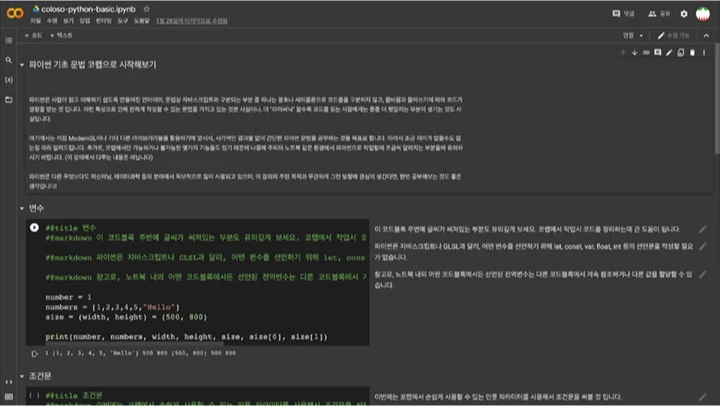The height and width of the screenshot is (406, 720).
Task: Copy link to the selected cell
Action: (x=646, y=53)
